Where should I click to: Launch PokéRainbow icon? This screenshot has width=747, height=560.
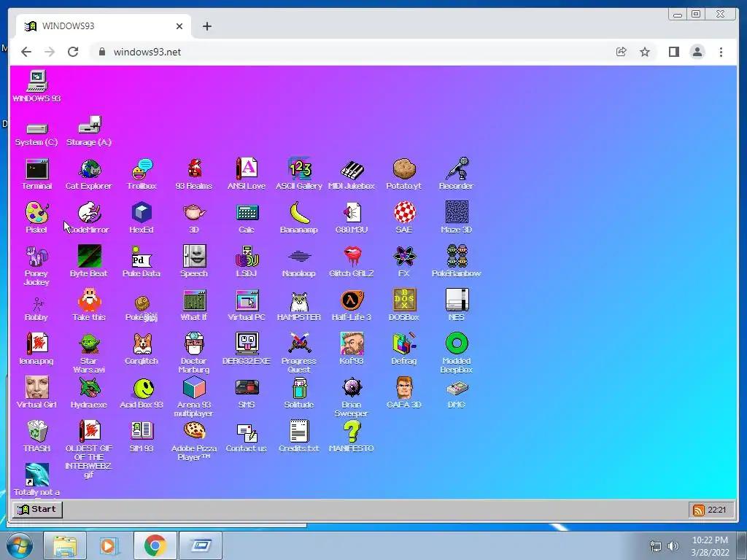tap(457, 262)
